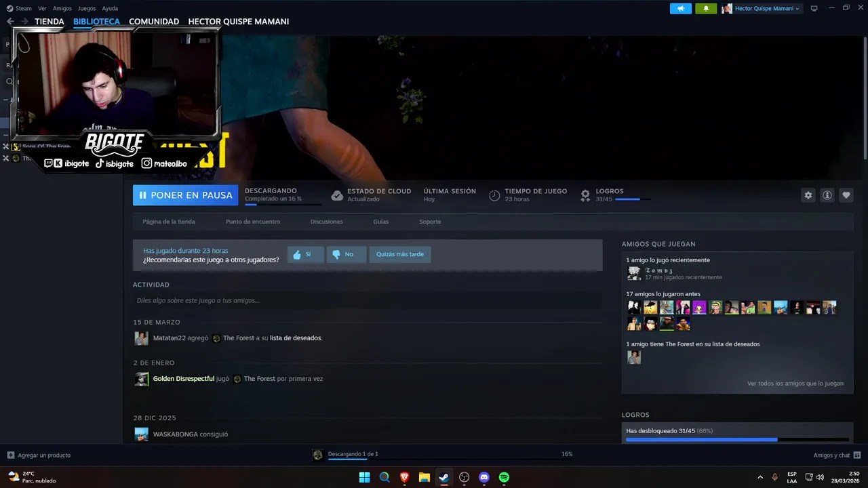Image resolution: width=868 pixels, height=488 pixels.
Task: Open the wishlist friend's avatar
Action: [x=634, y=357]
